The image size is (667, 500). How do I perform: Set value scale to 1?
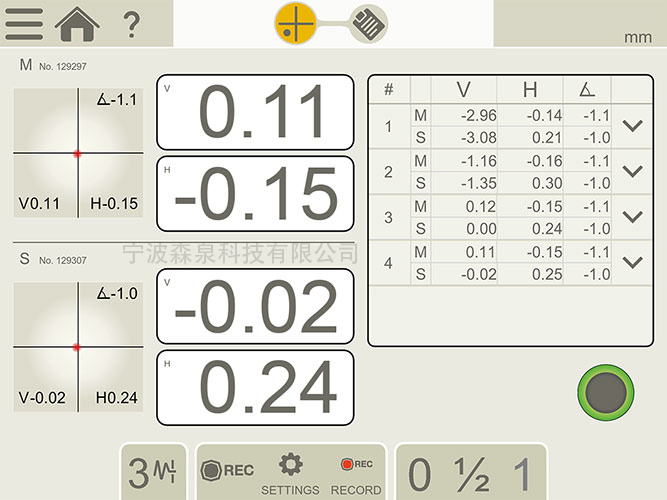pos(521,473)
